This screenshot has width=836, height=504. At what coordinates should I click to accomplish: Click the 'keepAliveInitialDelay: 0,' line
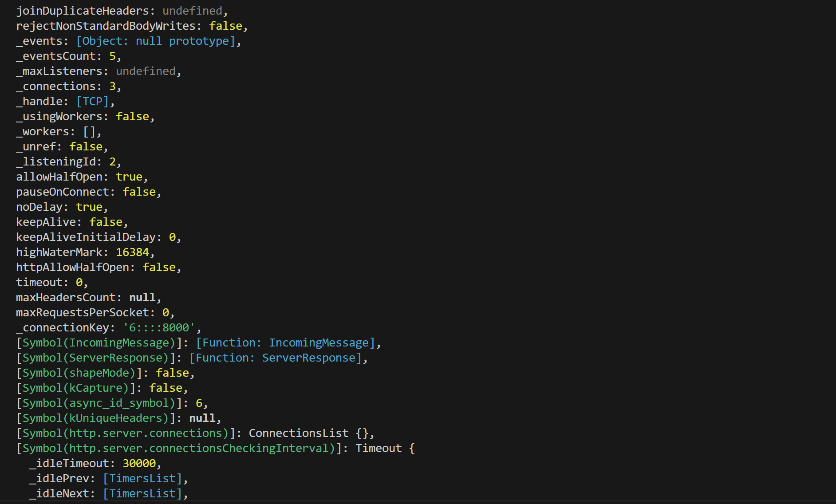[x=99, y=237]
